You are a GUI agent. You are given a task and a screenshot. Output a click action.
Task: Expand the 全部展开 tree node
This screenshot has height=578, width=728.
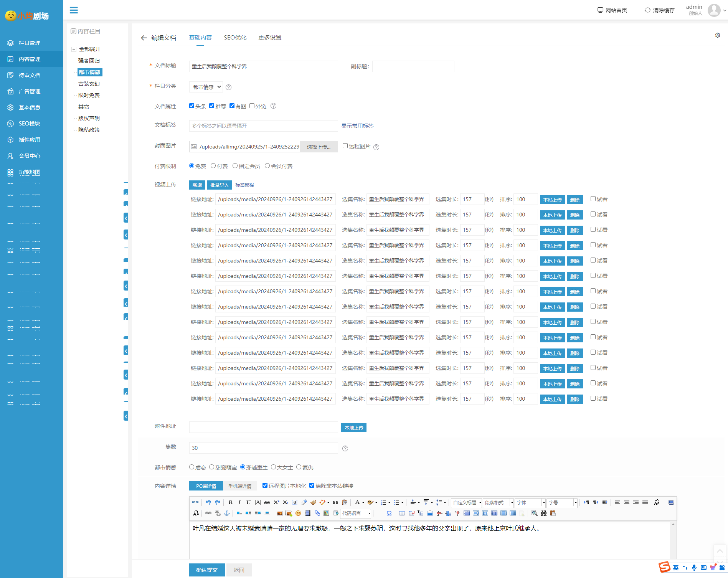click(74, 49)
